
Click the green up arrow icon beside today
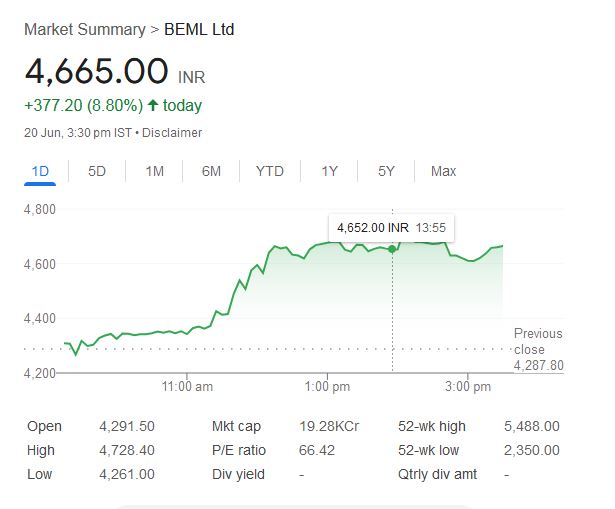(x=152, y=105)
